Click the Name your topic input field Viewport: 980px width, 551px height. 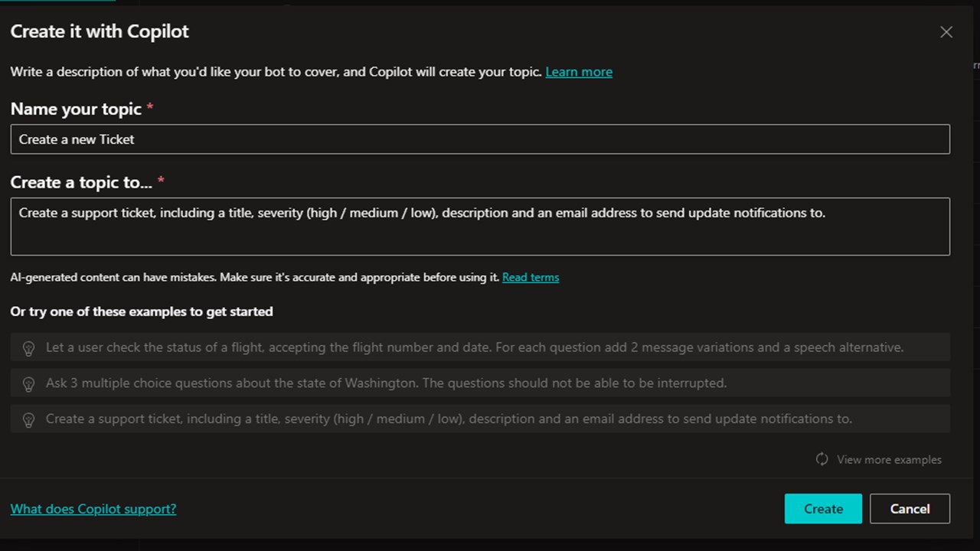[480, 139]
